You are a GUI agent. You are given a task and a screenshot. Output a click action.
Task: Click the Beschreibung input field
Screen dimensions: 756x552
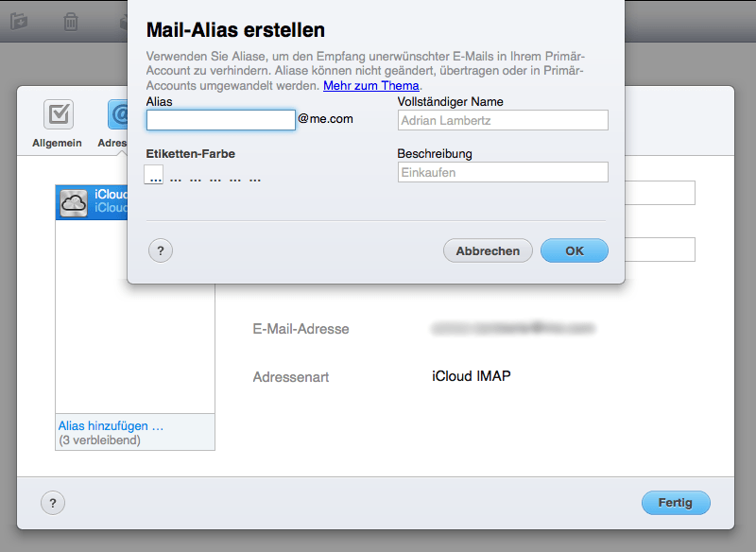503,172
